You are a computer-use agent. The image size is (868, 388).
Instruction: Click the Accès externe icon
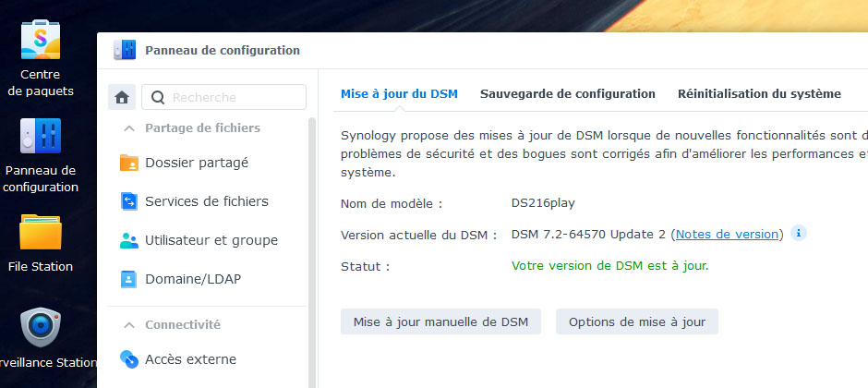pos(129,359)
